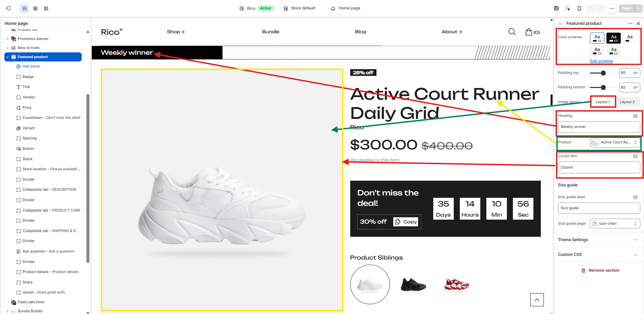Select the Countdown block in sidebar
This screenshot has height=314, width=644.
coord(49,118)
